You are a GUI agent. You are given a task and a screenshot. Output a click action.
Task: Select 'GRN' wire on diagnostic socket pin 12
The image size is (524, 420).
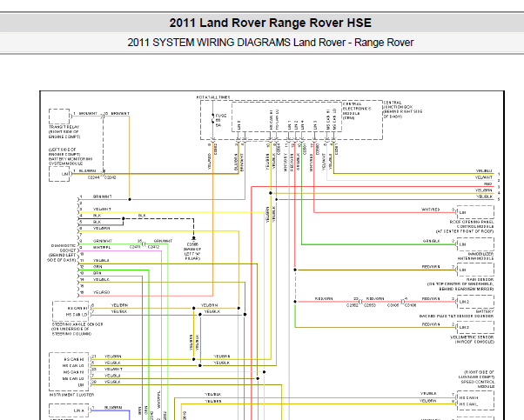click(97, 267)
